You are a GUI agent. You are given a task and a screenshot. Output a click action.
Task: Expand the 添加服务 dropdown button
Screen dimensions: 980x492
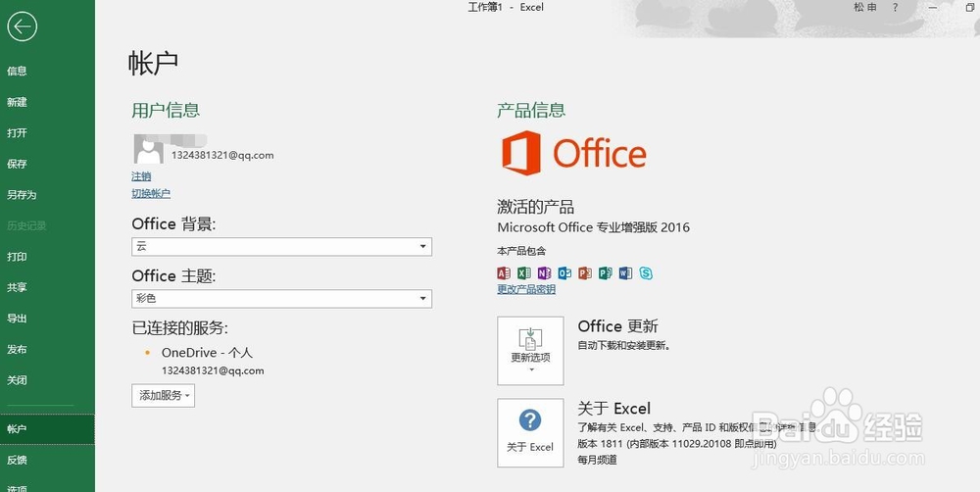pos(163,395)
